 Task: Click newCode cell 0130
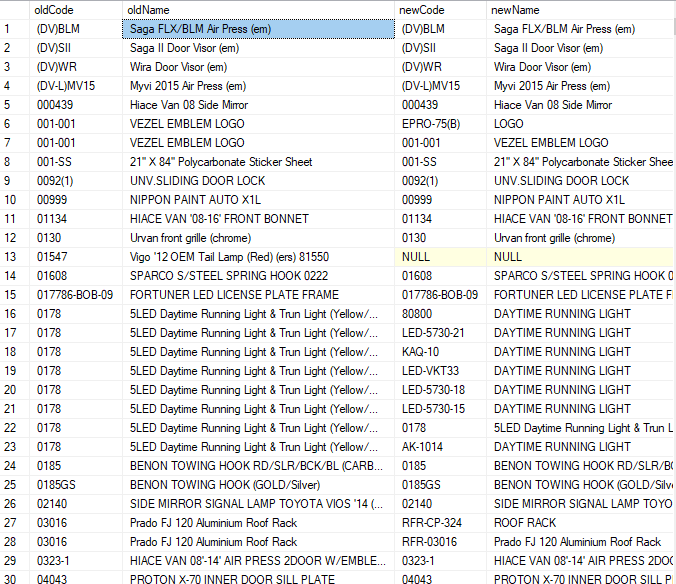pos(440,238)
